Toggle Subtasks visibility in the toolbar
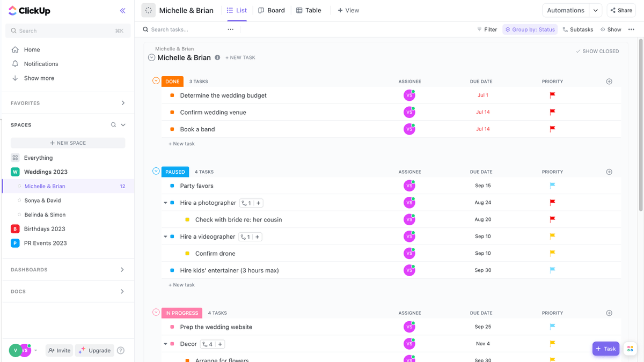The image size is (644, 362). click(578, 29)
